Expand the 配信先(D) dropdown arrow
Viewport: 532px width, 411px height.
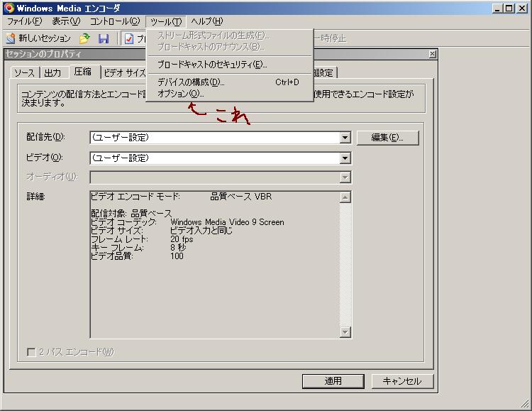pos(345,138)
